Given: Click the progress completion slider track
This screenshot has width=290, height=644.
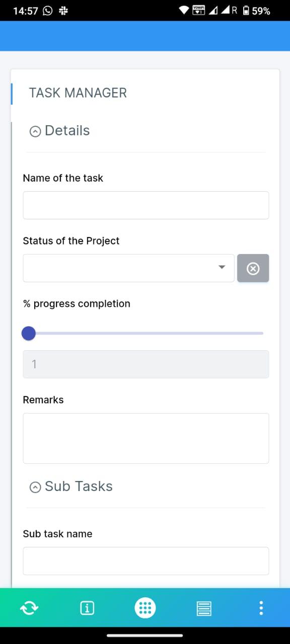Looking at the screenshot, I should click(x=146, y=333).
